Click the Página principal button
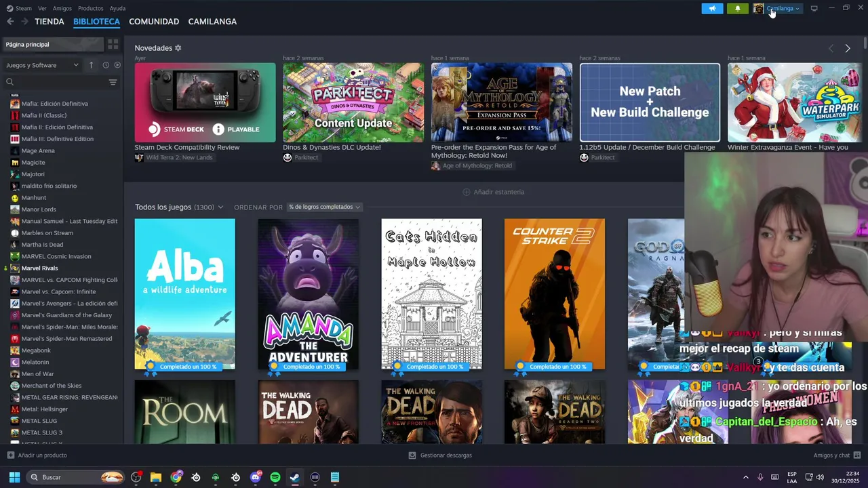Image resolution: width=868 pixels, height=488 pixels. click(x=52, y=44)
